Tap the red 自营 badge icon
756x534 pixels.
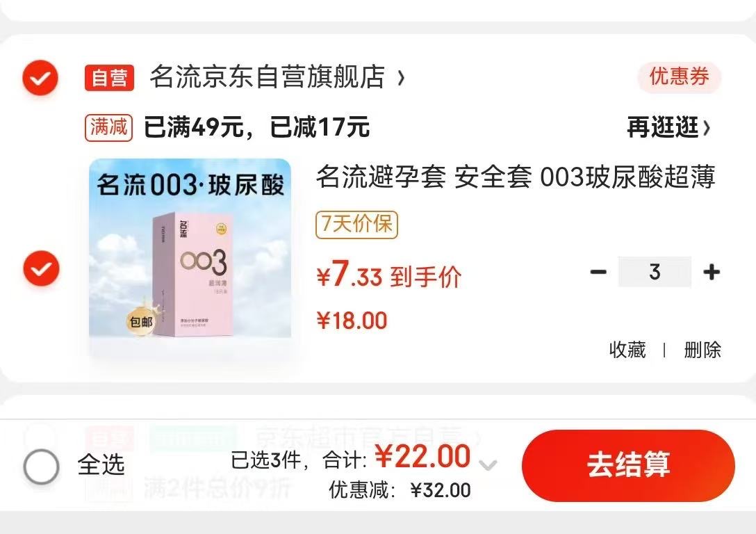click(x=110, y=78)
